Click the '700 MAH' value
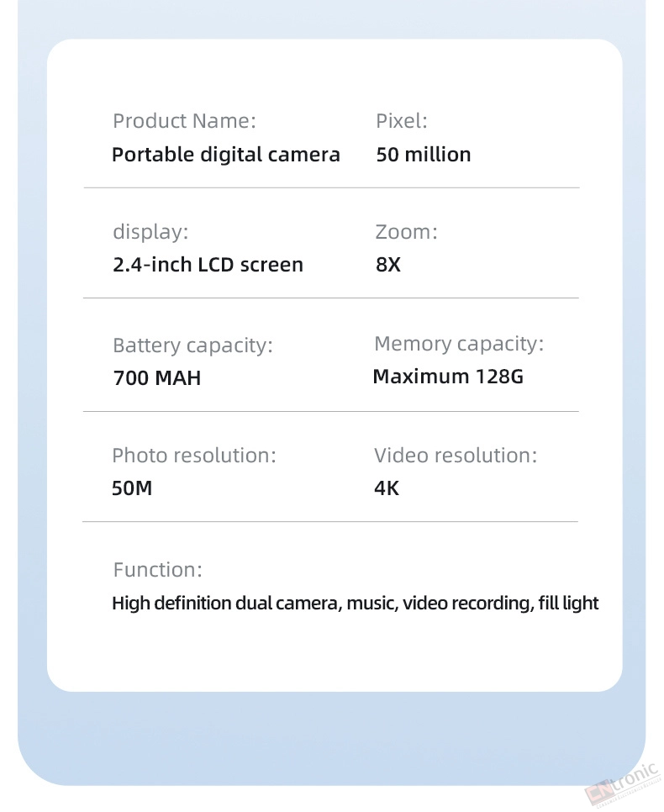This screenshot has width=664, height=812. (157, 378)
